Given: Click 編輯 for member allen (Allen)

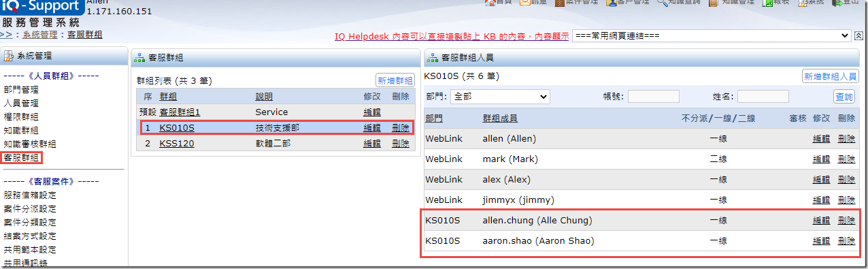Looking at the screenshot, I should (x=822, y=138).
